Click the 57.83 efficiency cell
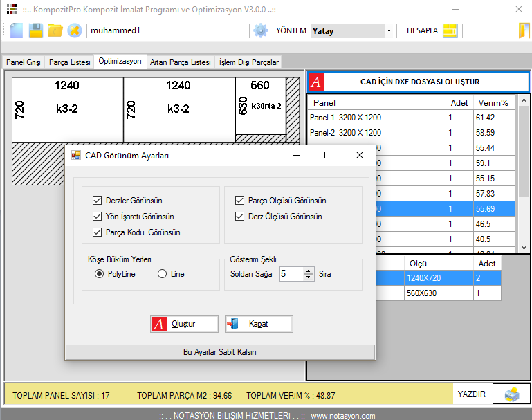The width and height of the screenshot is (532, 420). pyautogui.click(x=494, y=193)
